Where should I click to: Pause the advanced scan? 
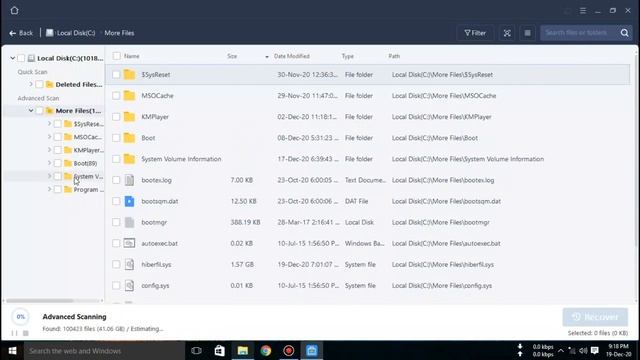tap(15, 333)
